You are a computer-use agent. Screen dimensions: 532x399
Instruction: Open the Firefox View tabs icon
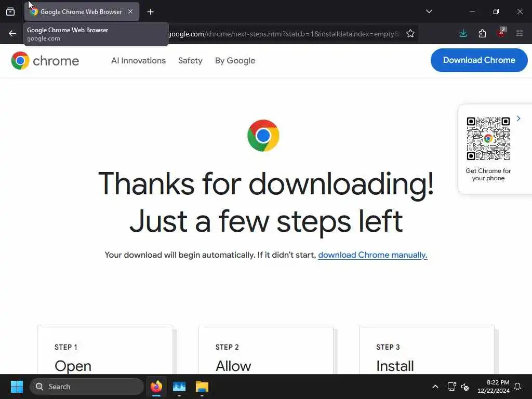10,12
